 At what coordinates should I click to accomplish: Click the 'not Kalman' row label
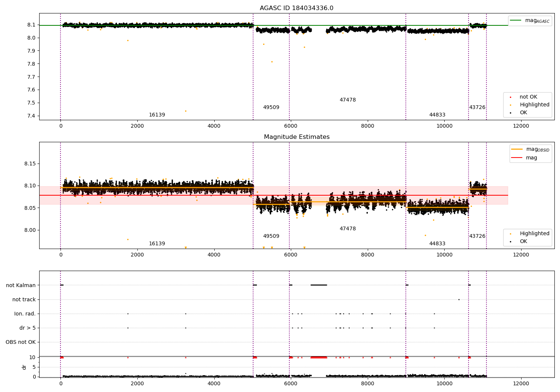coord(21,285)
